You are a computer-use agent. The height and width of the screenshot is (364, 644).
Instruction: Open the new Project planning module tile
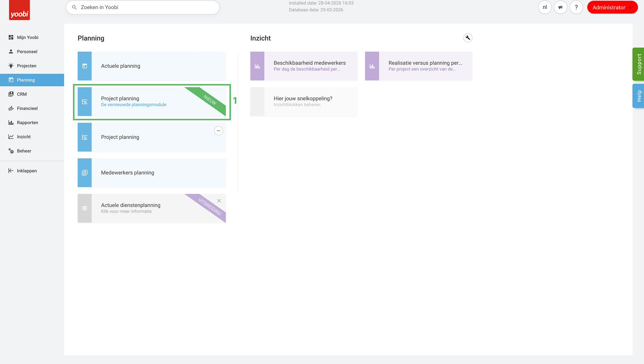152,102
